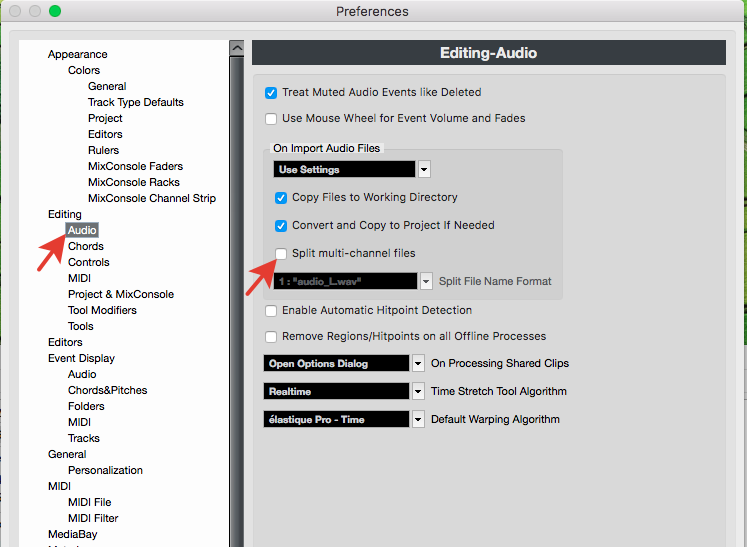Viewport: 747px width, 547px height.
Task: Select Tools under Editing
Action: tap(81, 326)
